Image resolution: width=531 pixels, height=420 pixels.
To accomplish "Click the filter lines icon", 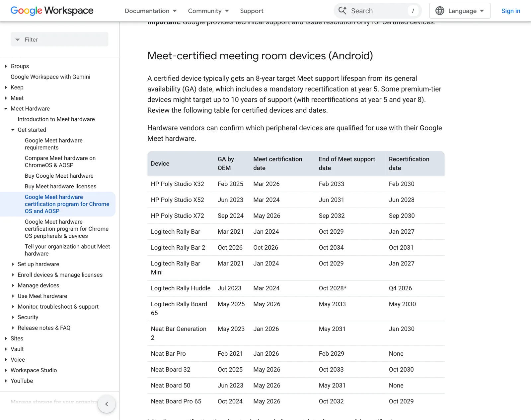I will coord(18,39).
